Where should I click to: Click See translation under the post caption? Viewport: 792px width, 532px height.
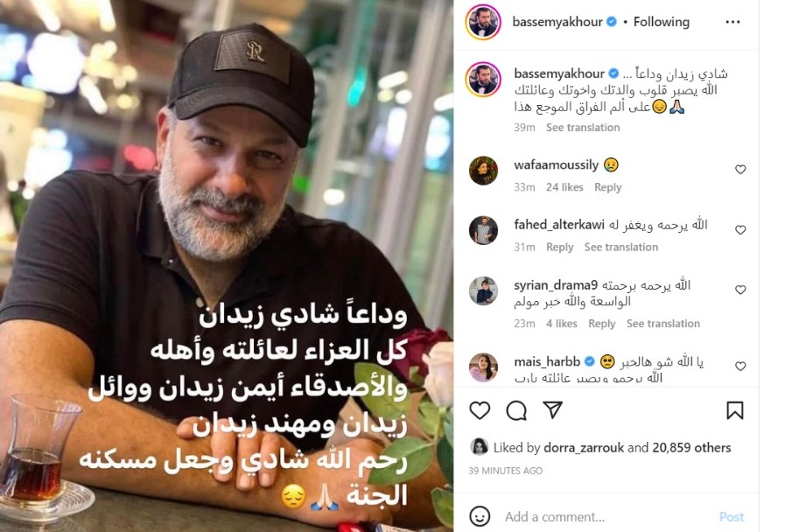point(582,128)
